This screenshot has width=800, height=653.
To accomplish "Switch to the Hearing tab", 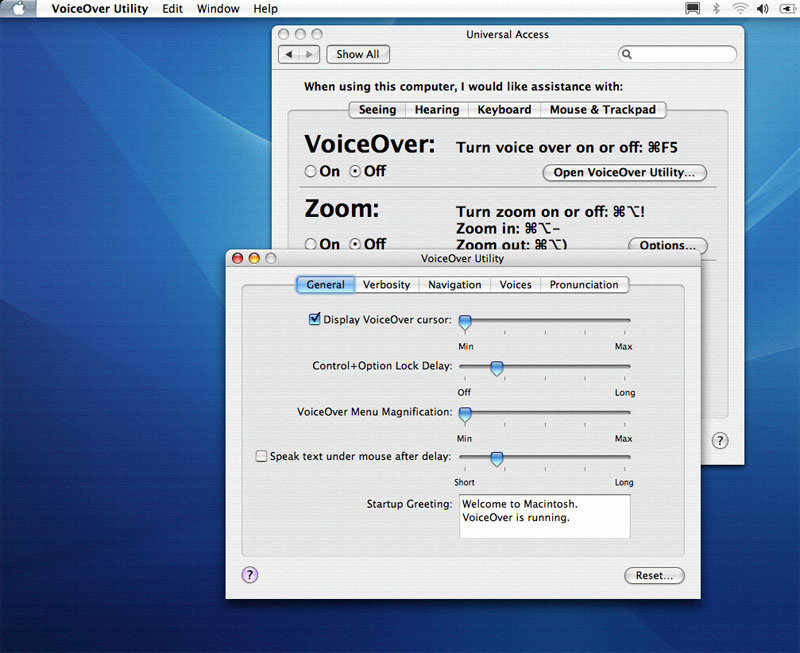I will (437, 110).
